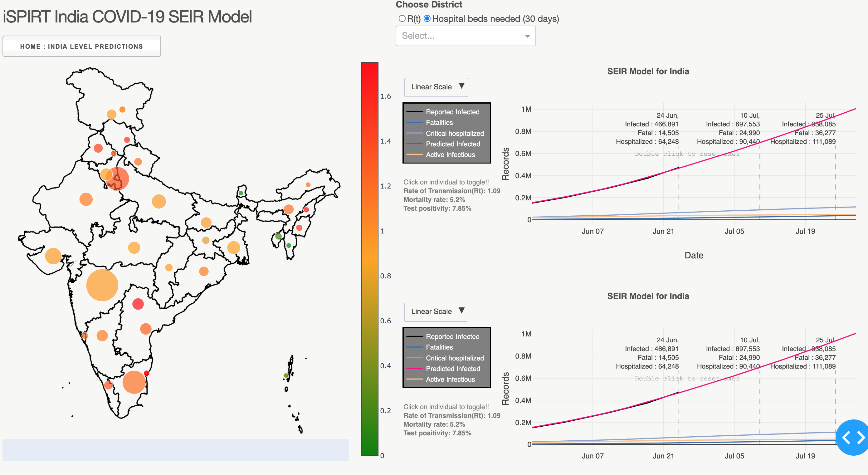Select the R(t) radio button

click(x=402, y=18)
